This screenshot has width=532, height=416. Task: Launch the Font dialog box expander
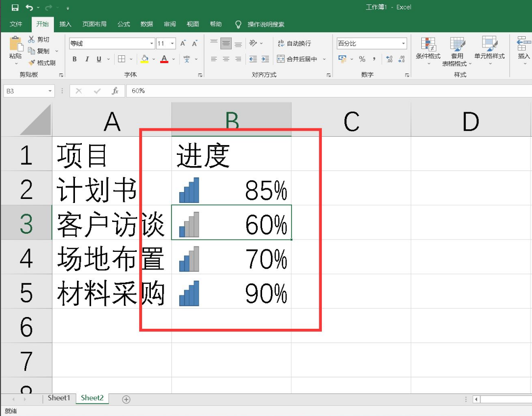[x=200, y=75]
